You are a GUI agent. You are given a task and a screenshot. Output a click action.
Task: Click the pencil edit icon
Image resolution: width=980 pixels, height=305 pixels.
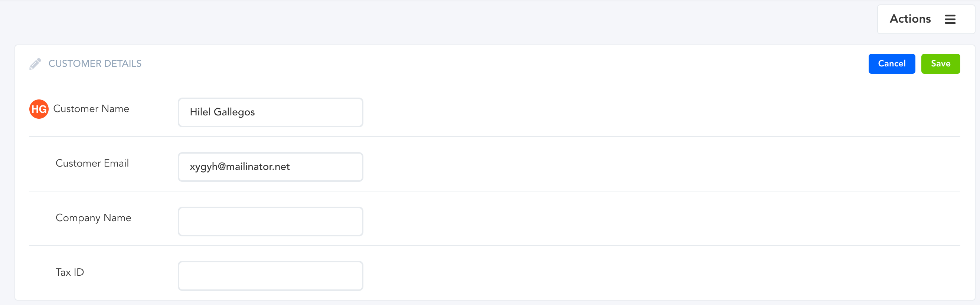pos(35,64)
